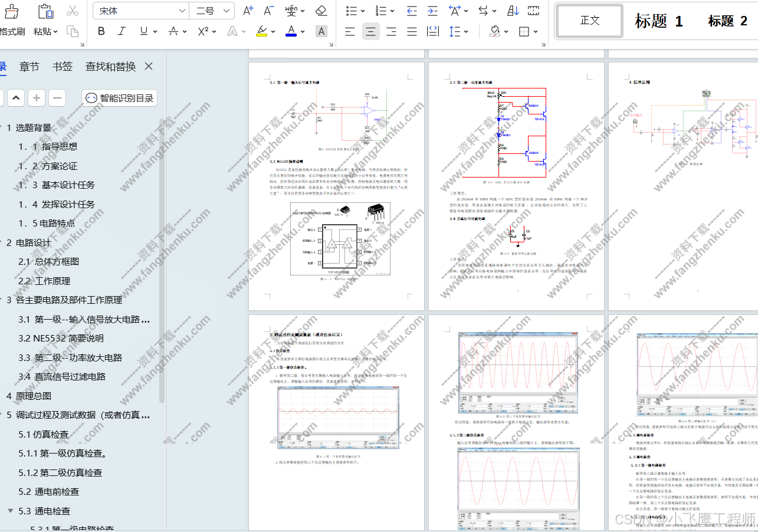Image resolution: width=758 pixels, height=532 pixels.
Task: Open the 二号 font size dropdown
Action: coord(228,11)
